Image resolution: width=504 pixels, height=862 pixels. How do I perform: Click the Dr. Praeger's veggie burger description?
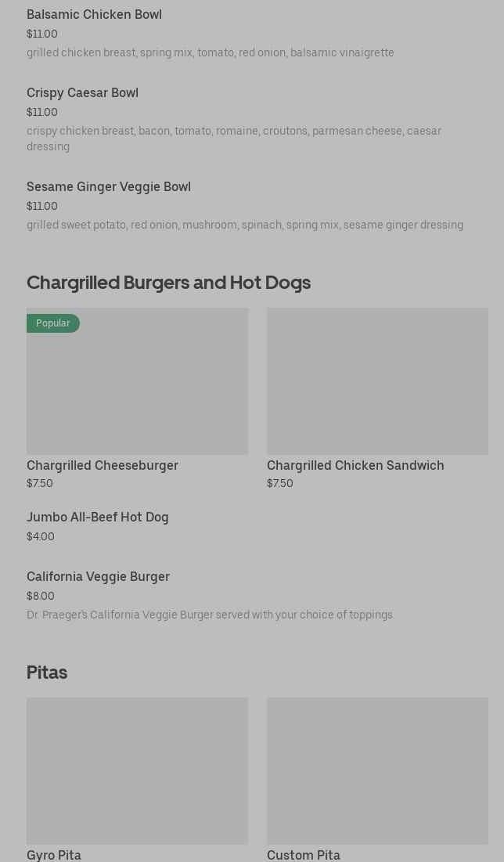coord(210,615)
